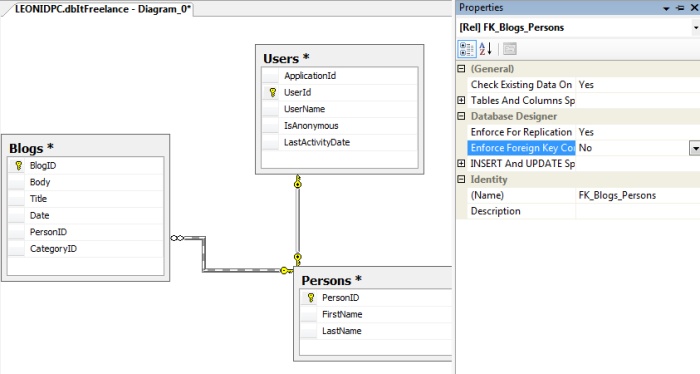This screenshot has width=700, height=374.
Task: Click the Persons table title
Action: click(331, 280)
